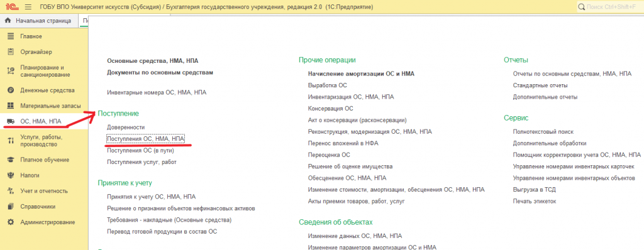Click the home icon on Начальная страница tab
The image size is (644, 250).
[8, 21]
